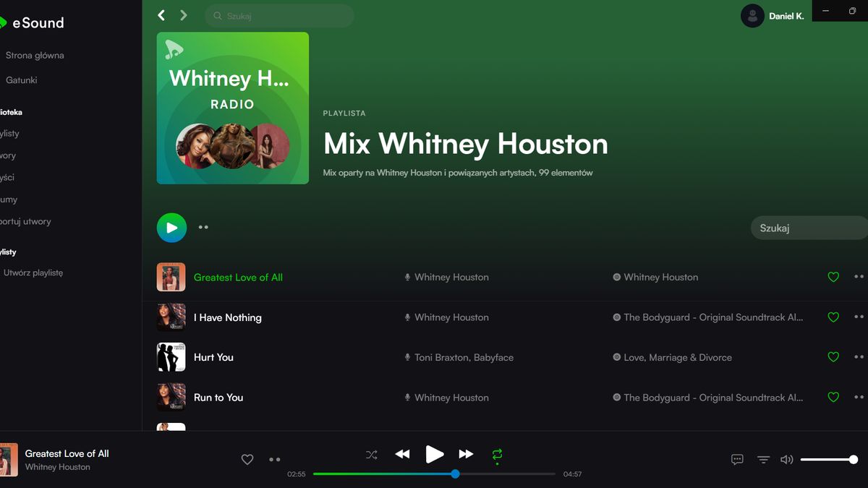Click the playlist Szukaj filter field
This screenshot has height=488, width=868.
click(809, 228)
